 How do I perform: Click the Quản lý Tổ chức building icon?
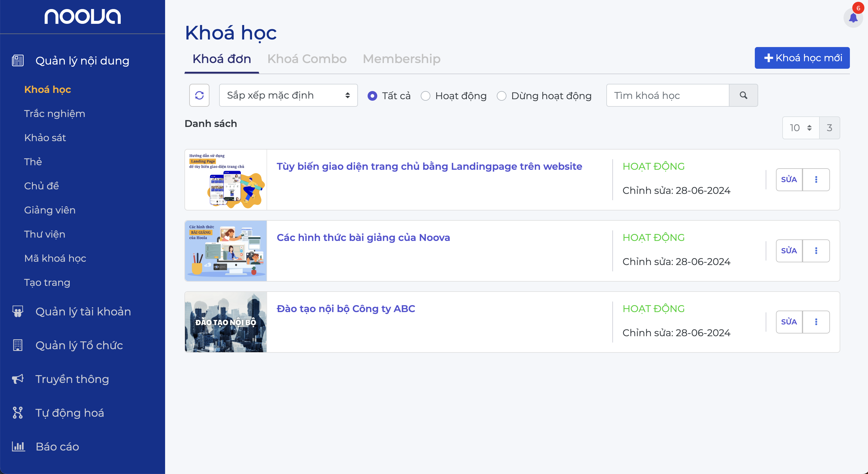(18, 345)
